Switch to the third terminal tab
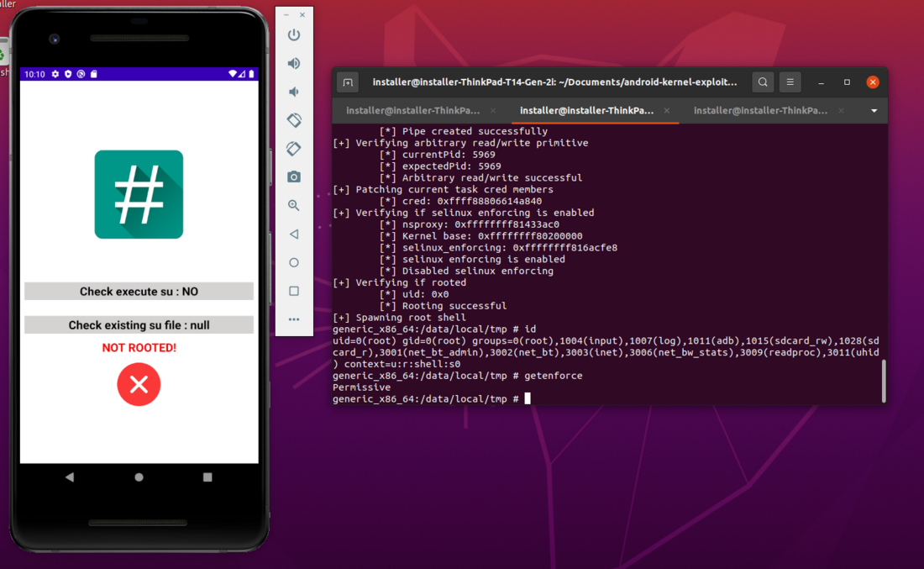The width and height of the screenshot is (924, 569). pos(760,110)
